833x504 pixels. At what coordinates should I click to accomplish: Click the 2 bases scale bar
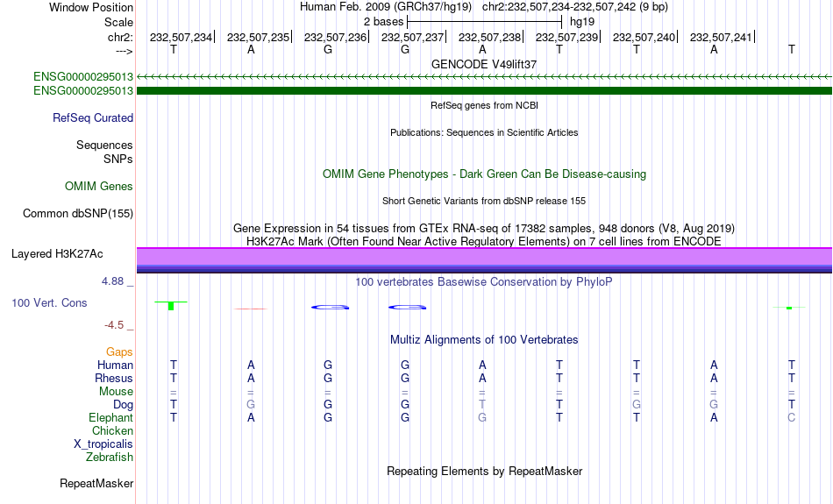pyautogui.click(x=484, y=22)
